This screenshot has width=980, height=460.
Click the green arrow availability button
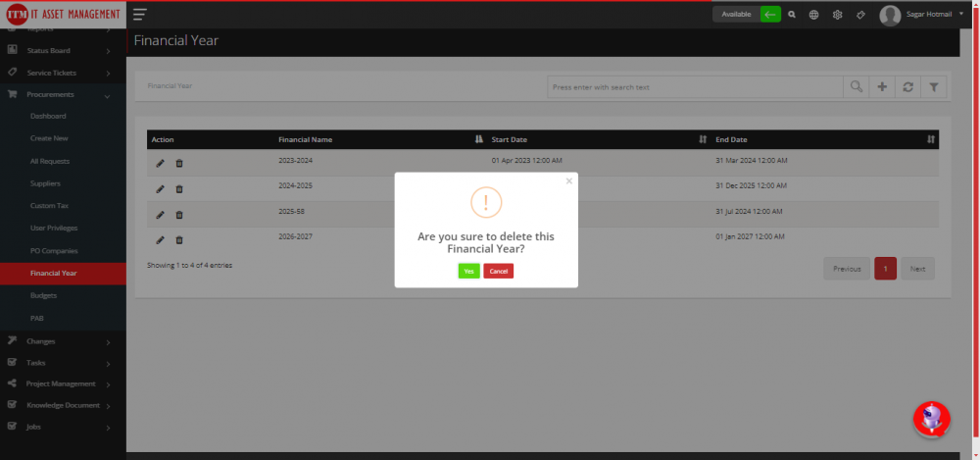click(x=770, y=15)
